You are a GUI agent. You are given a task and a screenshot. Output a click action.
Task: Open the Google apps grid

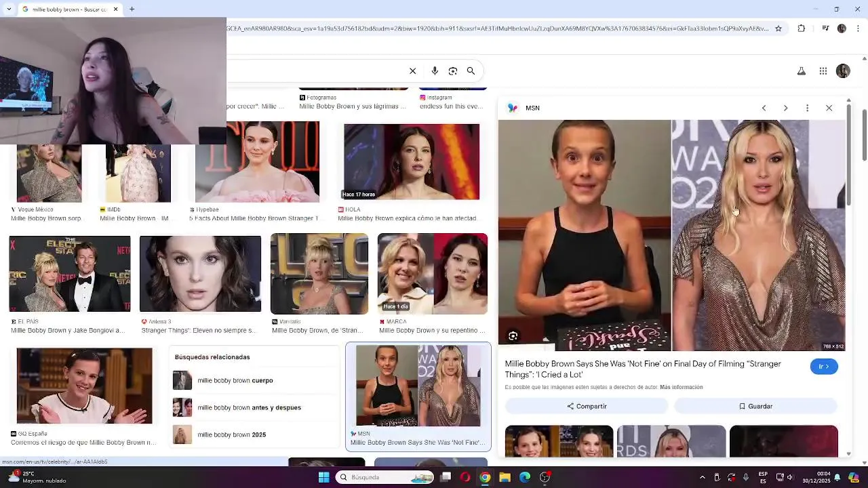pos(823,70)
